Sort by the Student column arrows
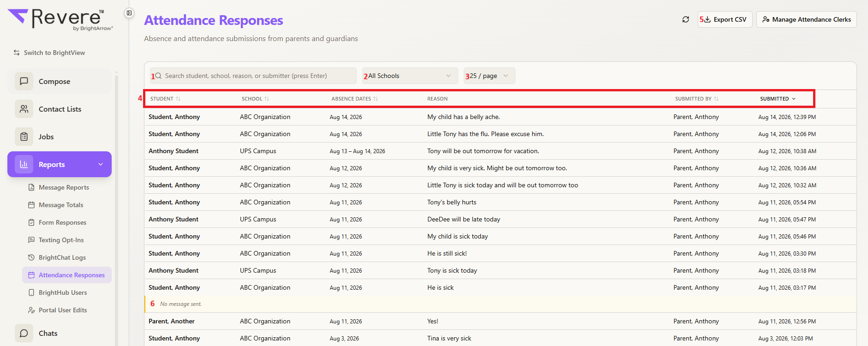 click(x=178, y=99)
